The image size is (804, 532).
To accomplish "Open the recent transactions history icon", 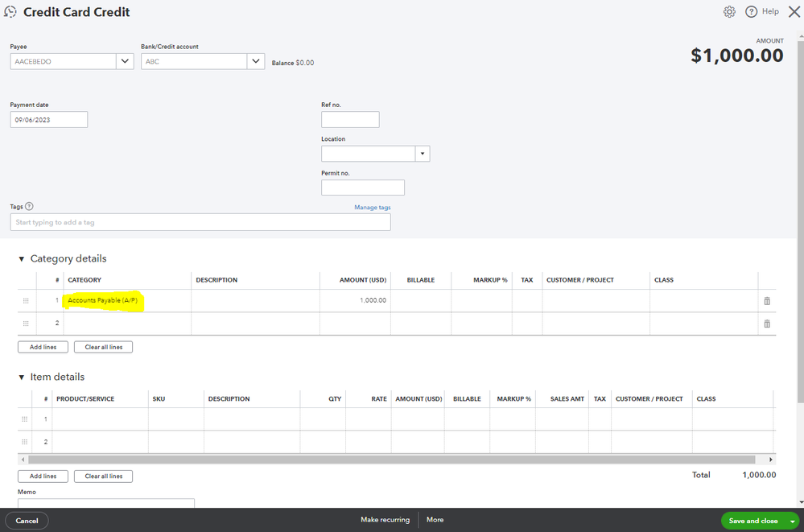I will pos(10,12).
